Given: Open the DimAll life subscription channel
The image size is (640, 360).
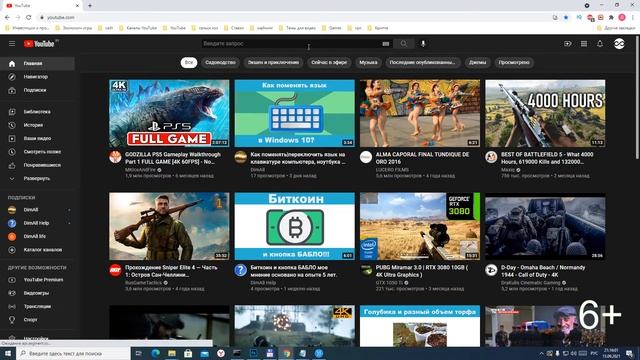Looking at the screenshot, I should [x=37, y=236].
